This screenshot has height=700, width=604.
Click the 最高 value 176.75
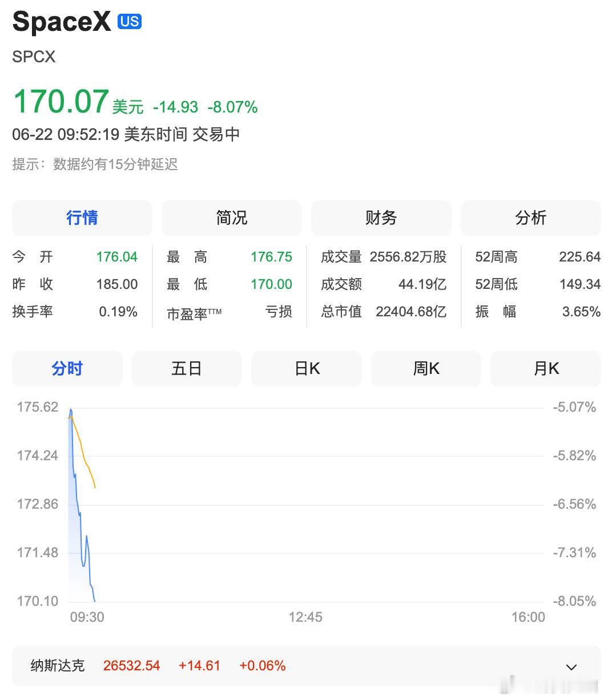pyautogui.click(x=272, y=257)
